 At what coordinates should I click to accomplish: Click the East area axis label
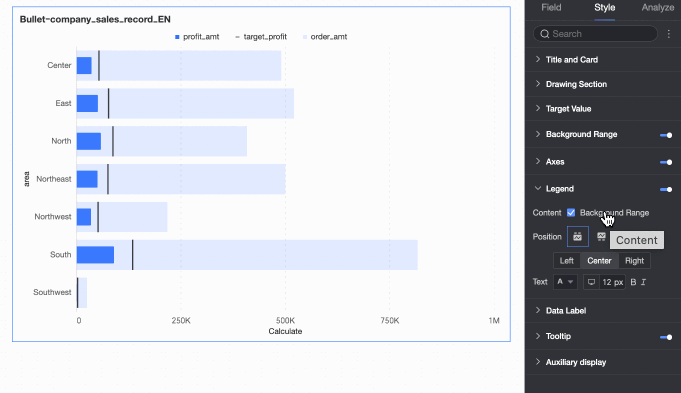pos(63,103)
